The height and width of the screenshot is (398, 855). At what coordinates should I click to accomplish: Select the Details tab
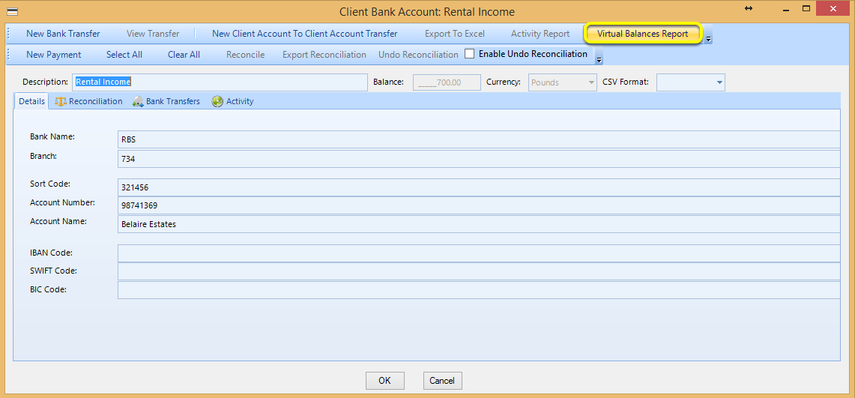coord(32,101)
